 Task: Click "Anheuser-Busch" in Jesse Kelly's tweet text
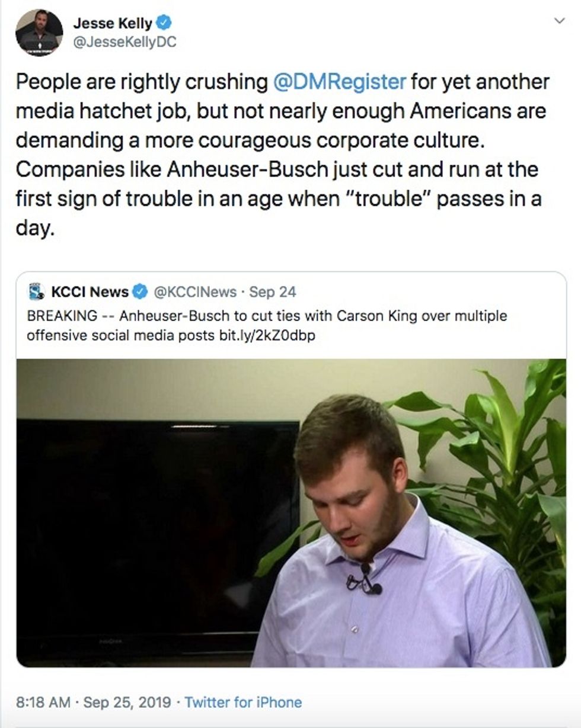pyautogui.click(x=247, y=169)
